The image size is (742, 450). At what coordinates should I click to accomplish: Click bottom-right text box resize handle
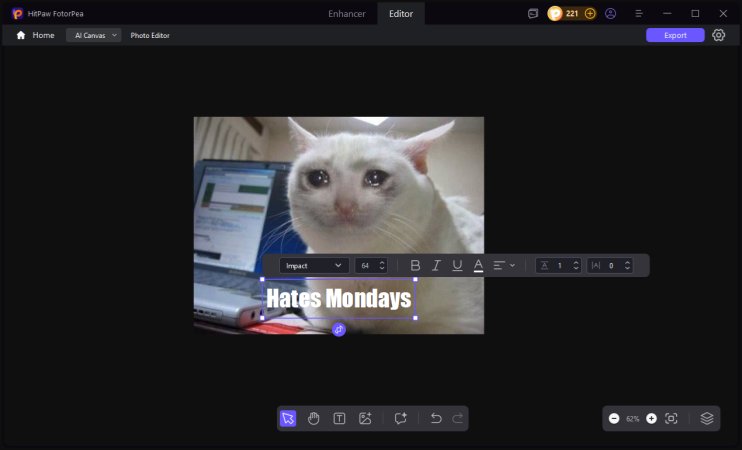tap(415, 318)
